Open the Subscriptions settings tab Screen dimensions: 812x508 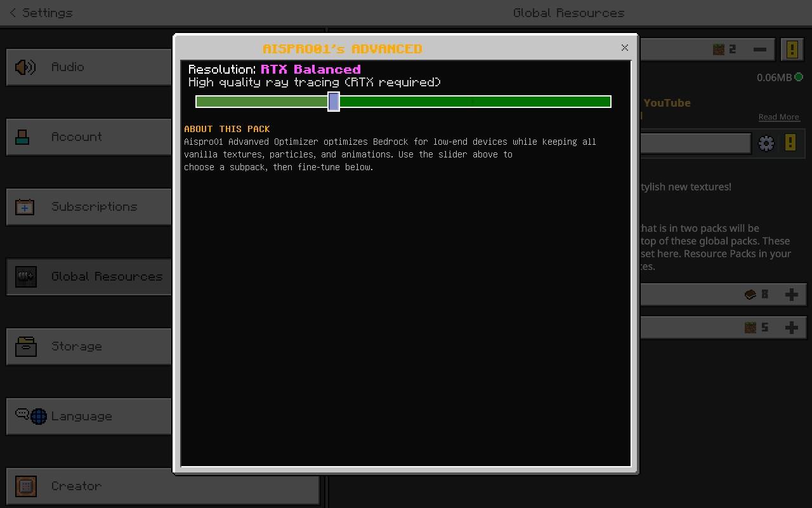pos(89,206)
